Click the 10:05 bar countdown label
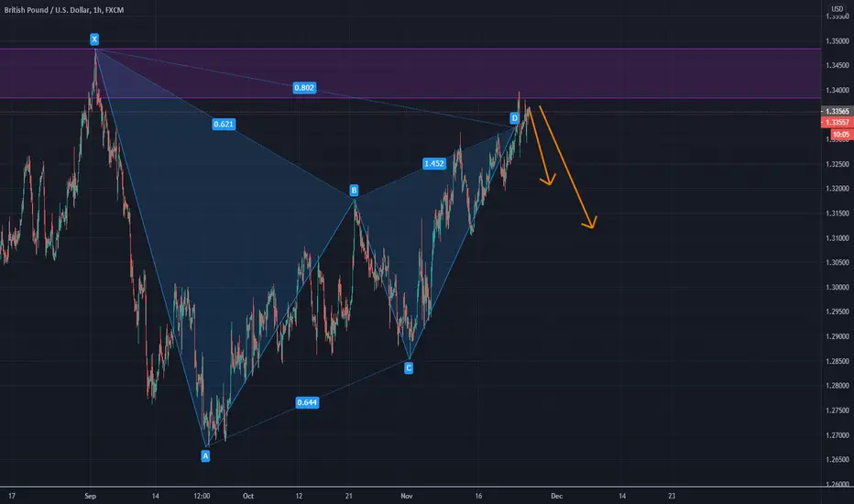Image resolution: width=854 pixels, height=504 pixels. coord(841,134)
